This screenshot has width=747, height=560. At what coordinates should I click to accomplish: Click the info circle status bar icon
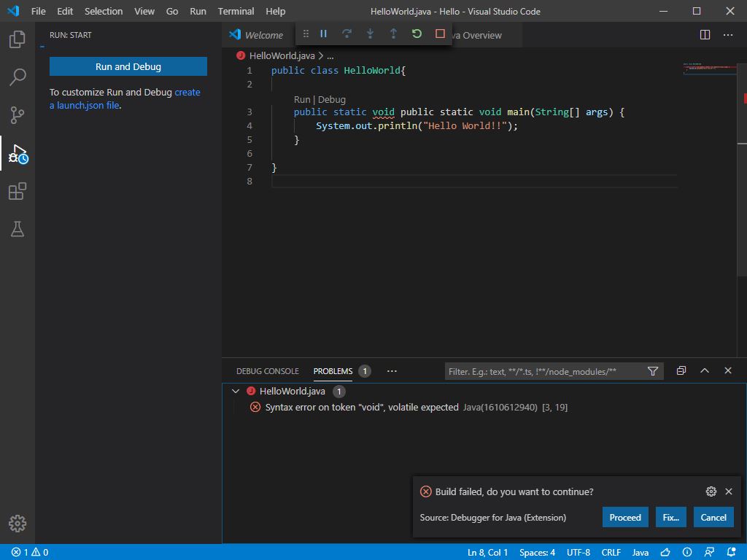(687, 553)
